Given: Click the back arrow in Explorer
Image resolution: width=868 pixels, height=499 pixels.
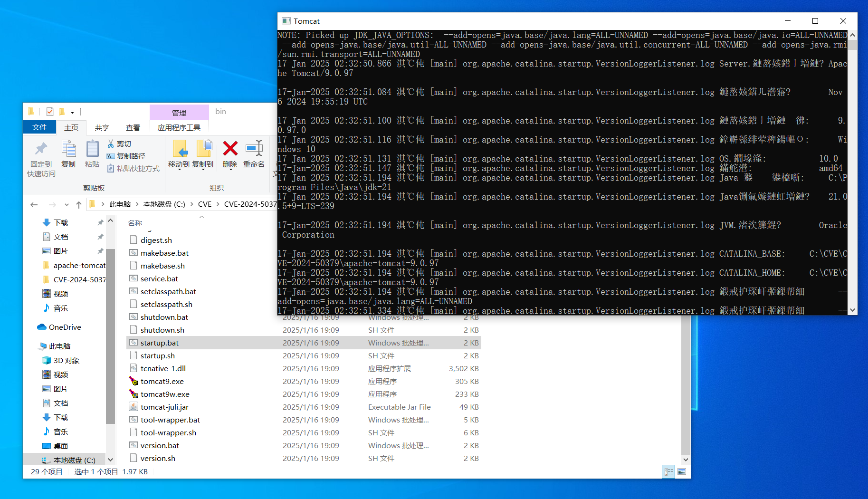Looking at the screenshot, I should tap(34, 204).
